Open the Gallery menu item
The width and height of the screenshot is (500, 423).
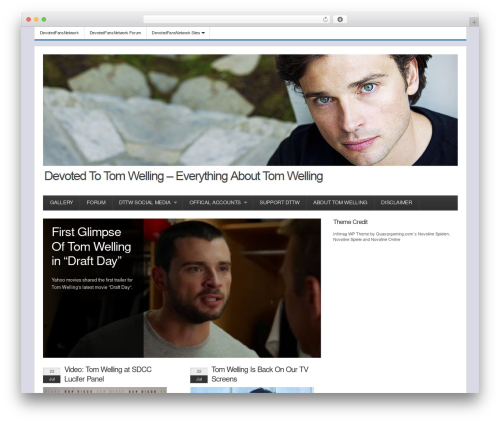pyautogui.click(x=61, y=203)
